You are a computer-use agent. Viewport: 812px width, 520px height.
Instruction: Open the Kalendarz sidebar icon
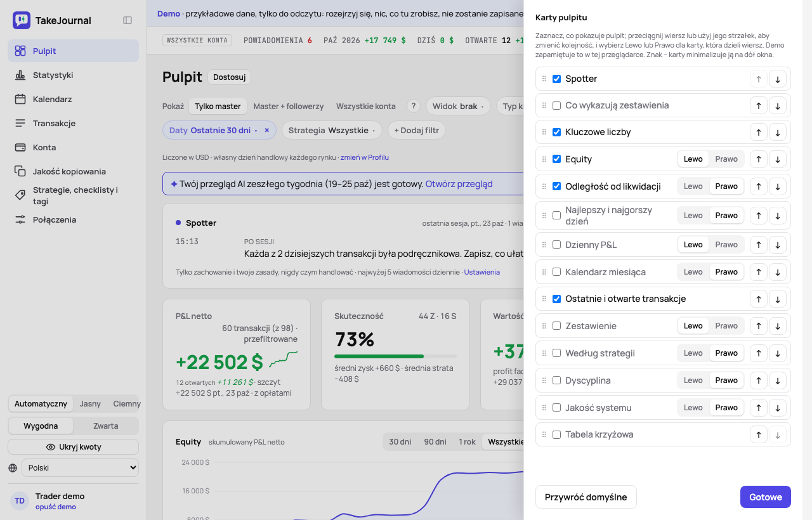point(20,99)
